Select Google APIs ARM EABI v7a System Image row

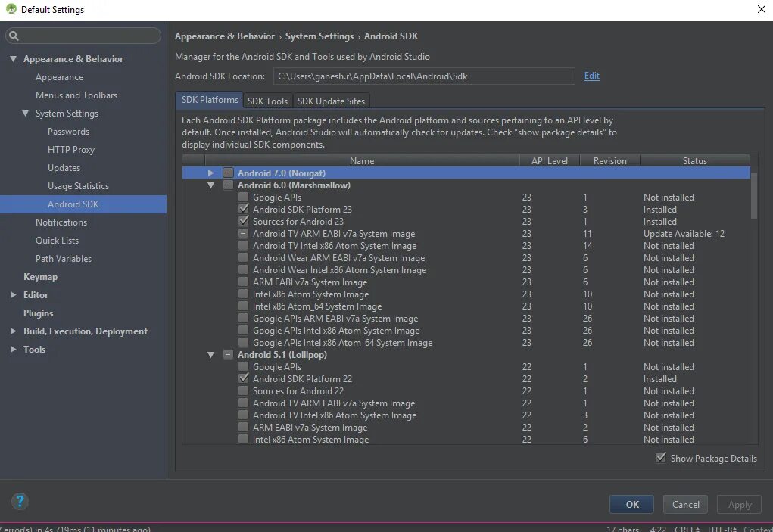click(466, 318)
